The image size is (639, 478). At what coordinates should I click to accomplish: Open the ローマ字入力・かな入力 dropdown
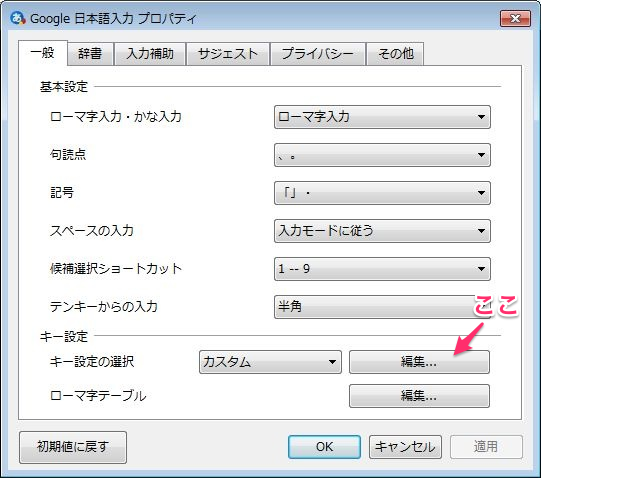pos(382,117)
